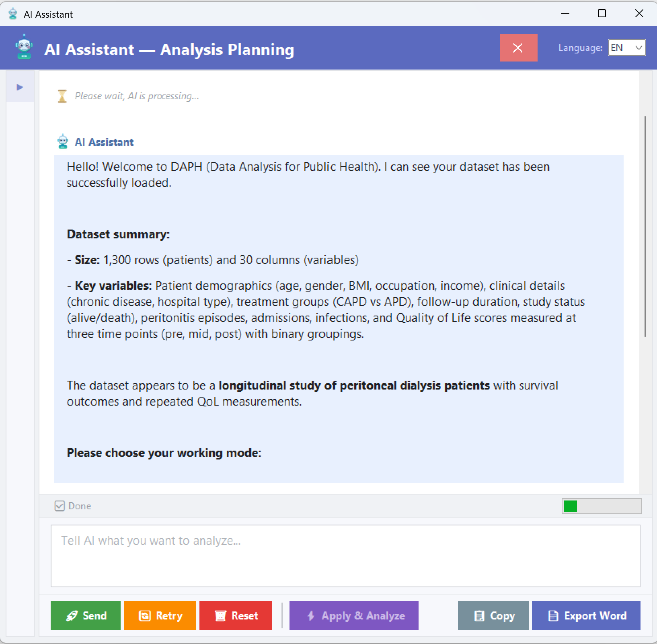The height and width of the screenshot is (644, 657).
Task: Click the green progress bar indicator
Action: 570,506
